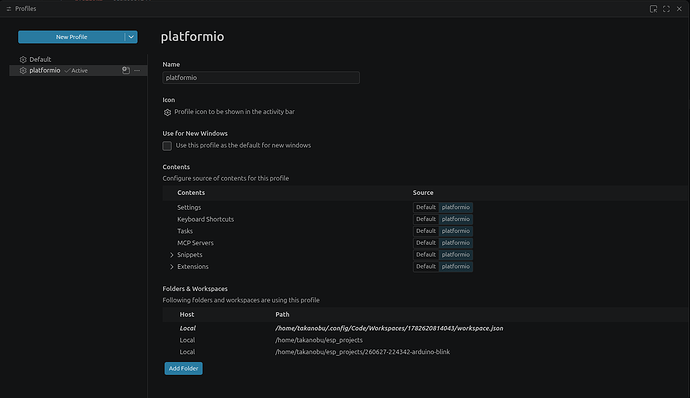The width and height of the screenshot is (690, 398).
Task: Open the platformio profile more actions ellipsis
Action: tap(137, 70)
